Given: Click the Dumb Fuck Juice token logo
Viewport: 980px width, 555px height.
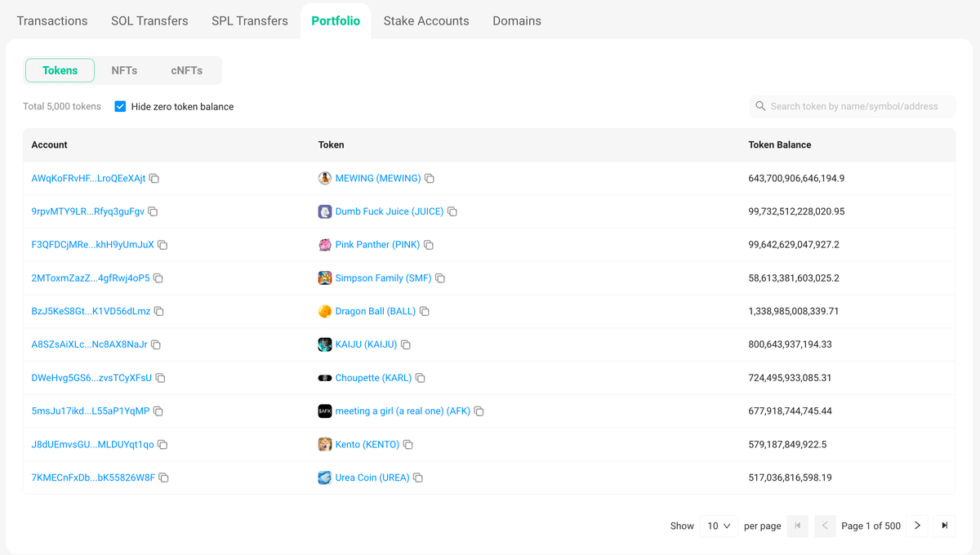Looking at the screenshot, I should click(x=324, y=211).
